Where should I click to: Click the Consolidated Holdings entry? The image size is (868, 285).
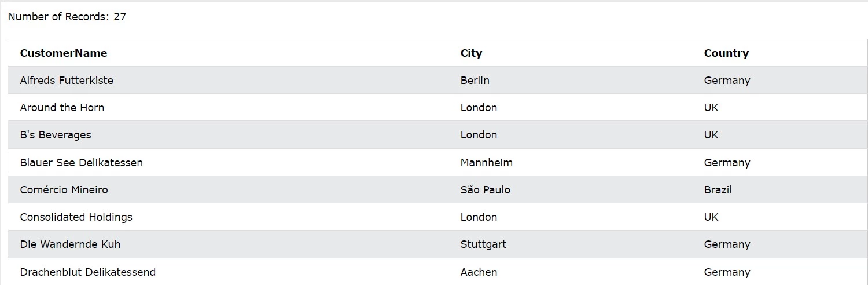tap(76, 217)
